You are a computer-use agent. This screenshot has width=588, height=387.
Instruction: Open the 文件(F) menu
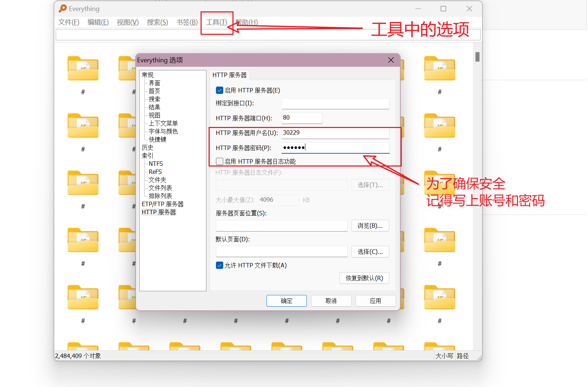[69, 22]
